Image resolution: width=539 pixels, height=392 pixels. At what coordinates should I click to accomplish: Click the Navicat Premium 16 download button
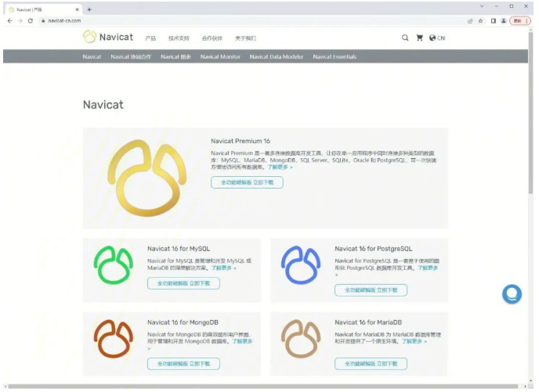247,182
